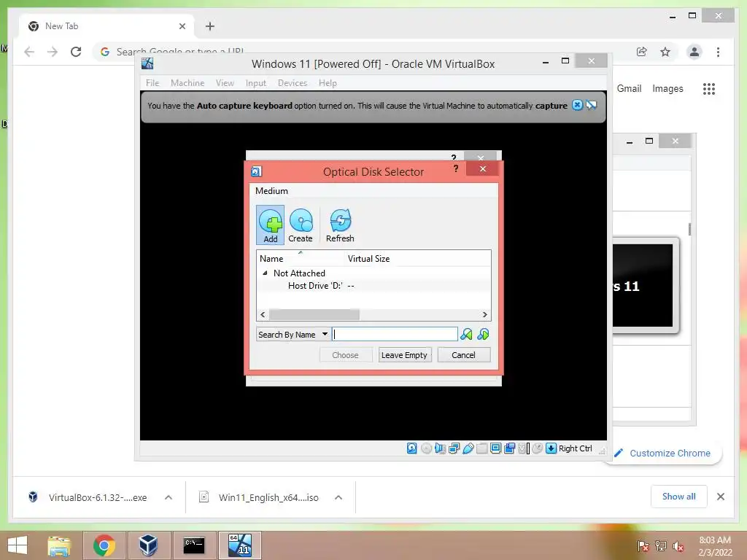
Task: Open the View menu
Action: click(225, 83)
